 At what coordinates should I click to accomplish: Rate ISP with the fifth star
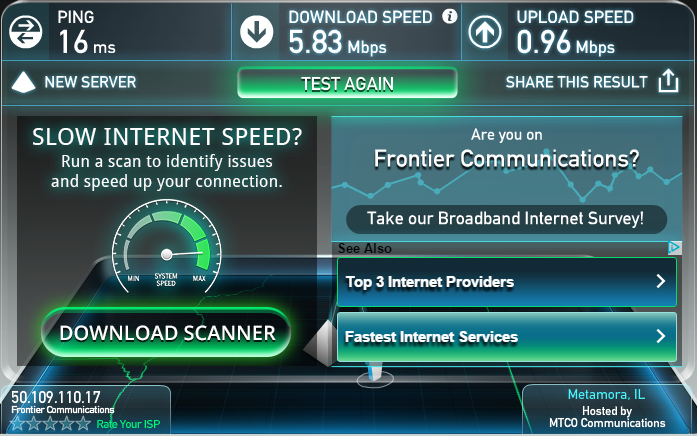coord(83,424)
